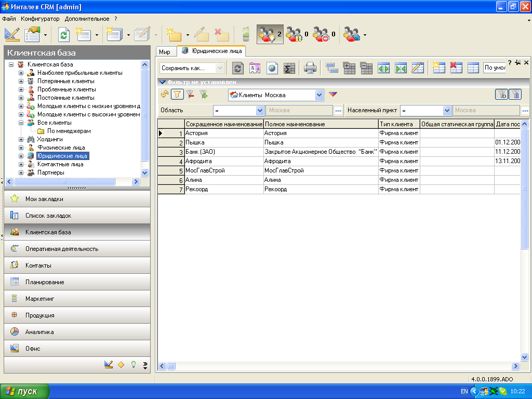Click the document with hand icon
The height and width of the screenshot is (399, 532).
click(x=32, y=35)
